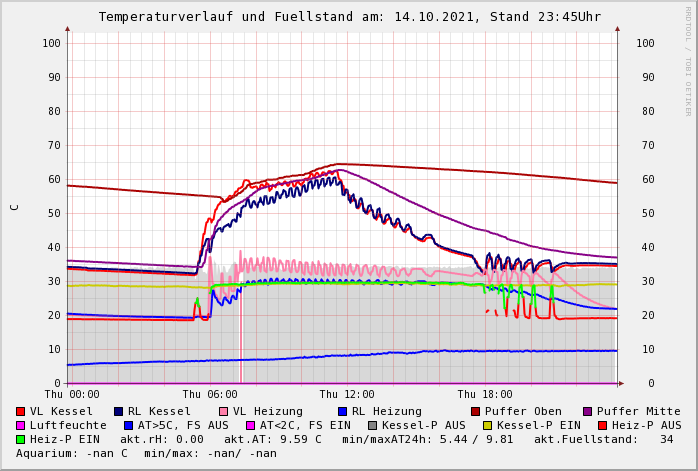The image size is (698, 471).
Task: Click the Thu 06:00 time axis label
Action: [210, 394]
